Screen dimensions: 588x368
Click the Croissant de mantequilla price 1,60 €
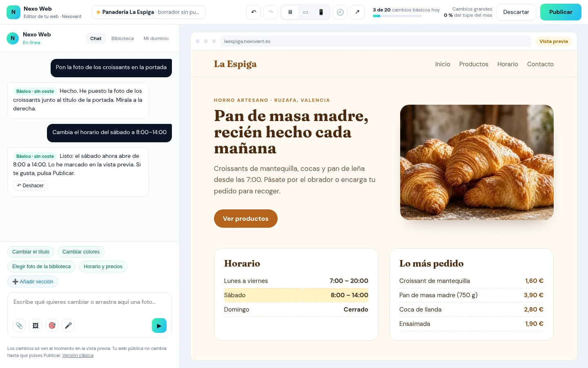coord(534,281)
